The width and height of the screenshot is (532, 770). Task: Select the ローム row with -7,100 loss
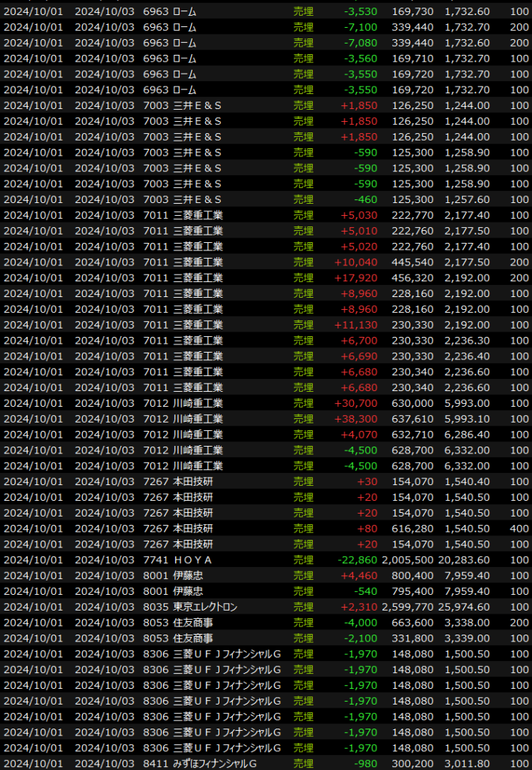[x=266, y=27]
